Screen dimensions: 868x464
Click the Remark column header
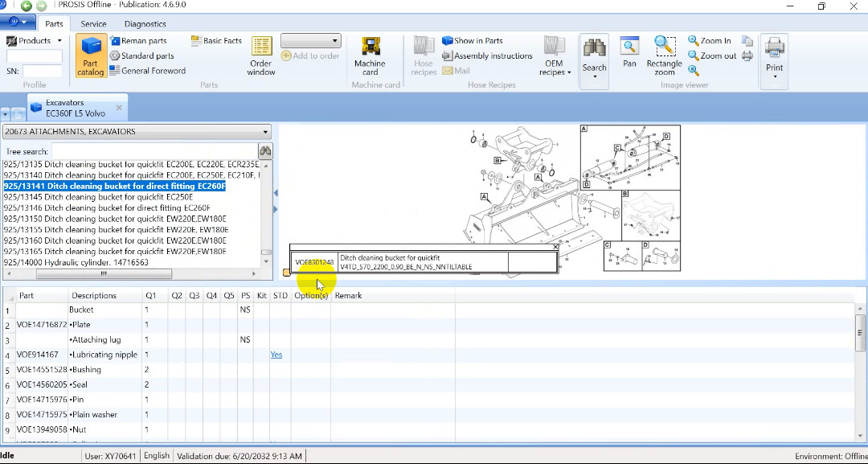pyautogui.click(x=393, y=296)
